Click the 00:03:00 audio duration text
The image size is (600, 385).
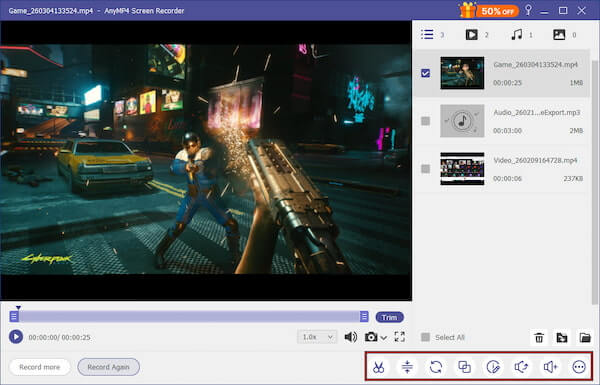[x=507, y=131]
